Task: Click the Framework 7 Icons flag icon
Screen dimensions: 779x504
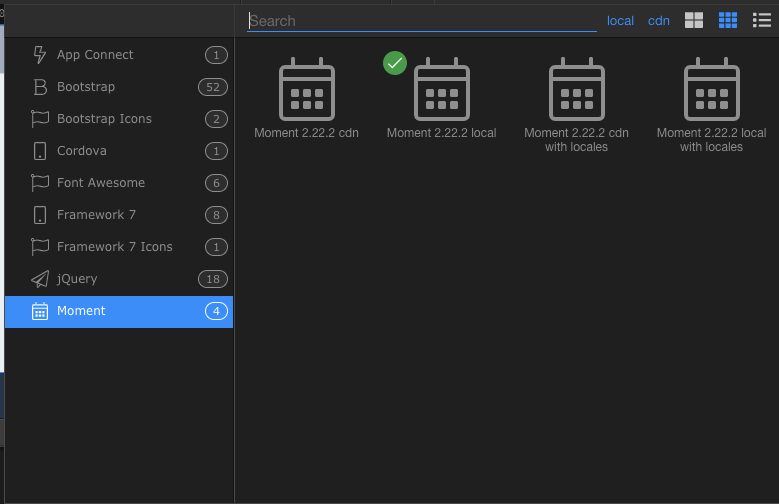Action: point(40,247)
